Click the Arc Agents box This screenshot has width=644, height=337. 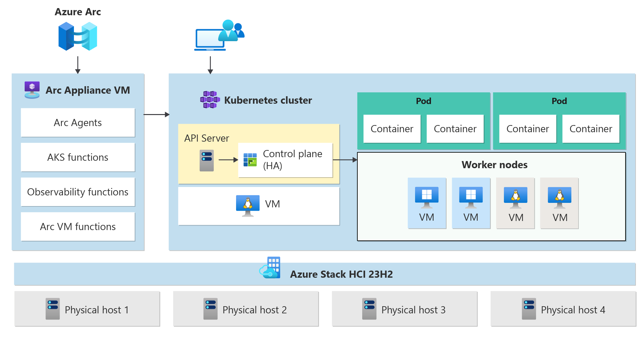click(x=78, y=122)
